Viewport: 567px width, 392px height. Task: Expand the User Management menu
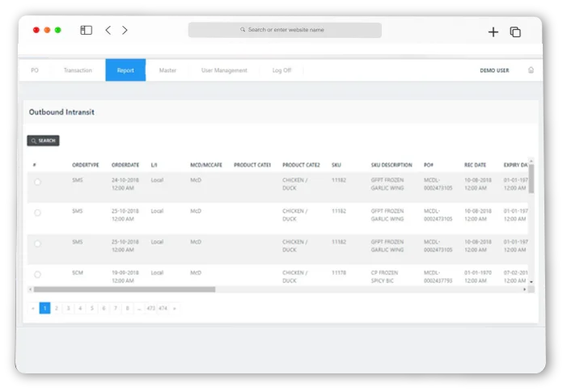(x=224, y=70)
